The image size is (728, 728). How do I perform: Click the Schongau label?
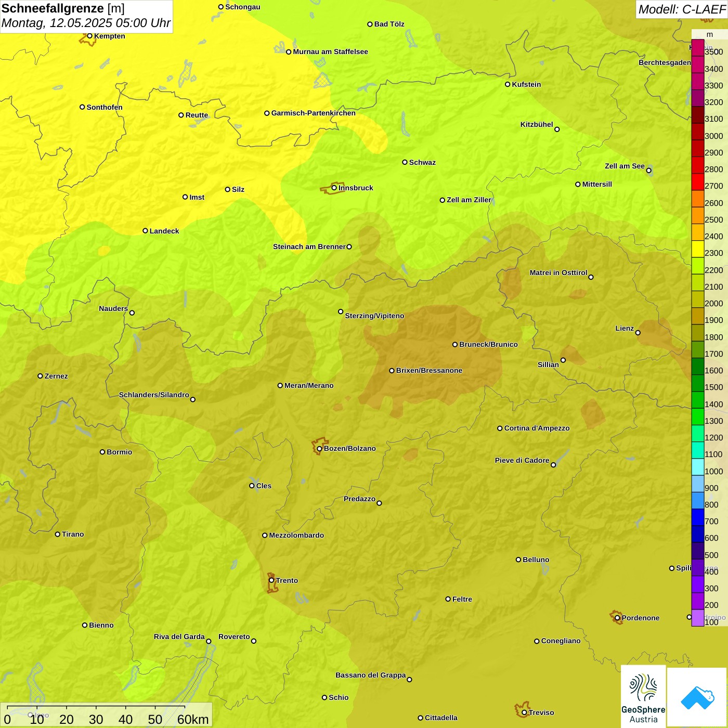243,7
